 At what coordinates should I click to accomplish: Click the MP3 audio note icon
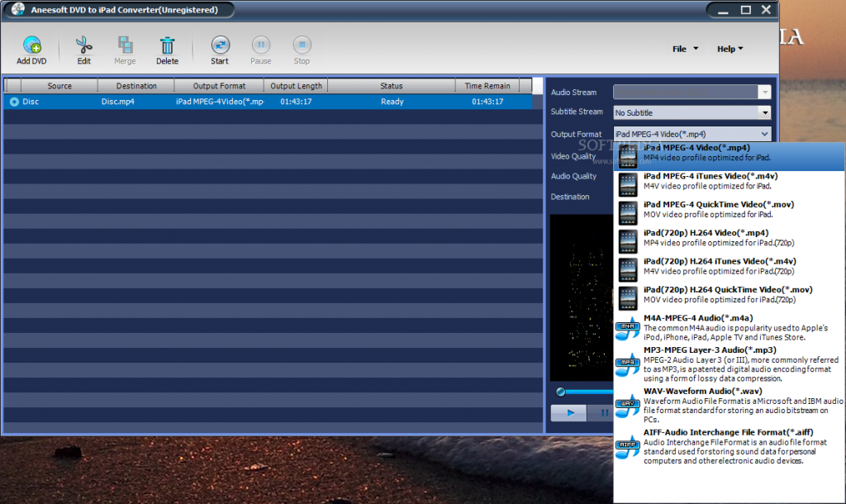coord(628,364)
